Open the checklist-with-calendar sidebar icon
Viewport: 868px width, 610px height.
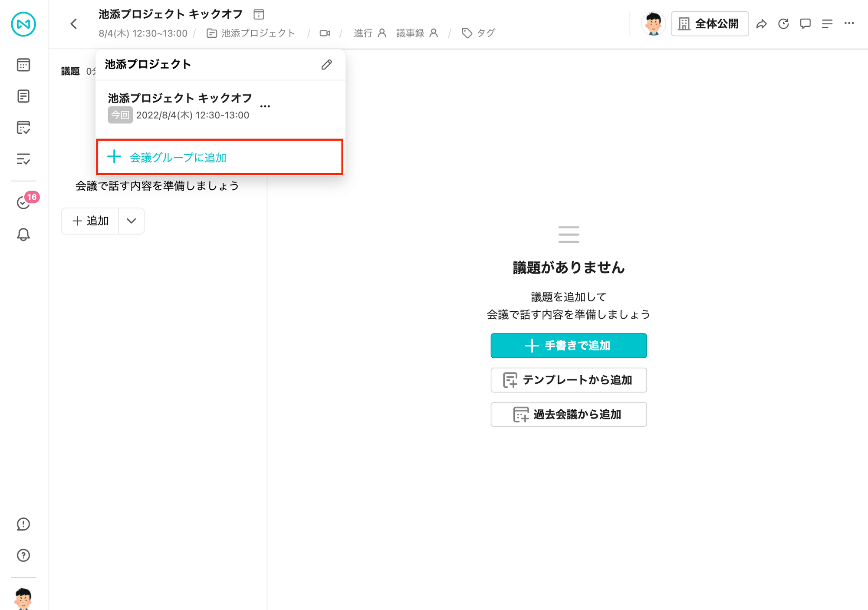tap(23, 128)
